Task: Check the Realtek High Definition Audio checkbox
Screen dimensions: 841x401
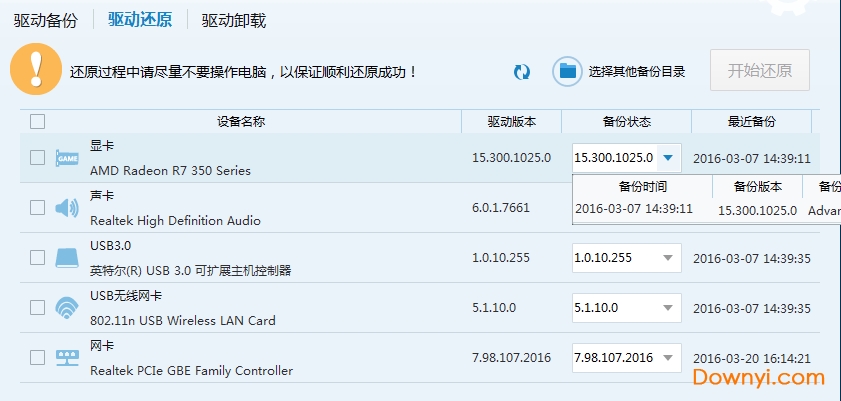Action: [x=38, y=208]
